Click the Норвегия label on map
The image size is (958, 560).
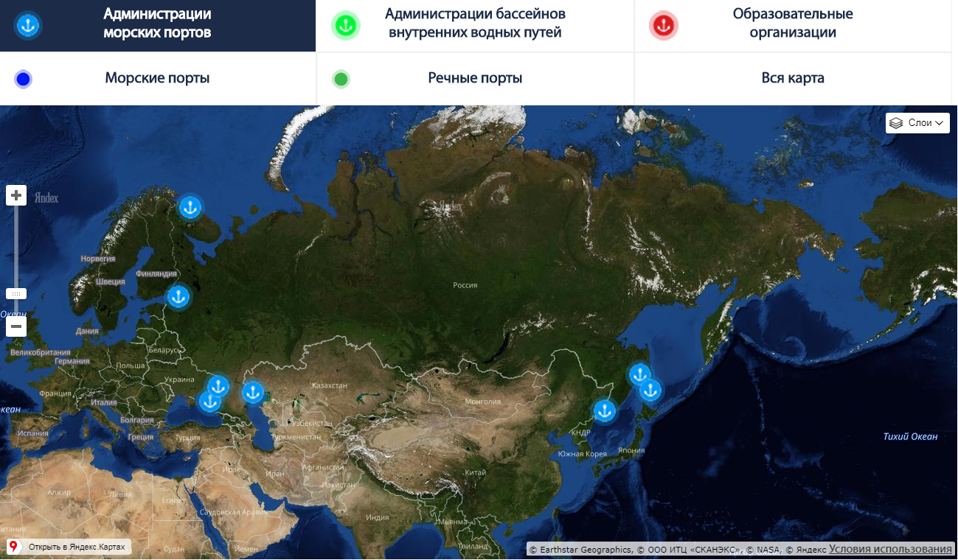pos(98,259)
